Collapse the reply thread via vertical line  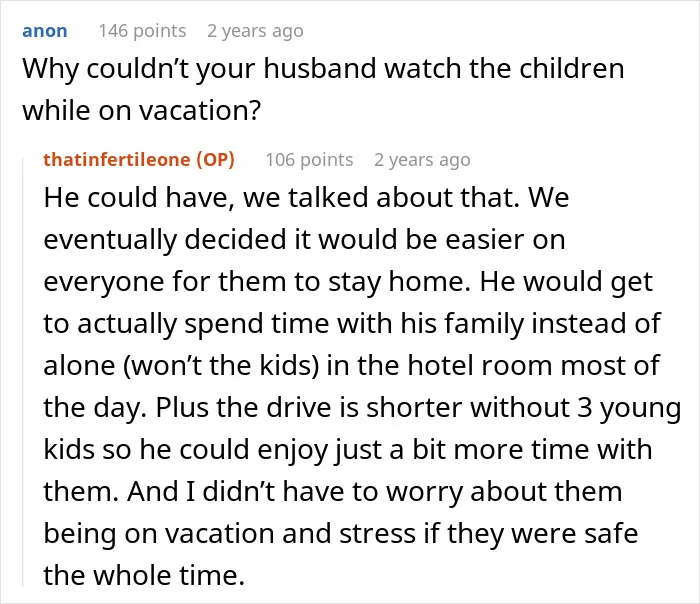[x=23, y=371]
